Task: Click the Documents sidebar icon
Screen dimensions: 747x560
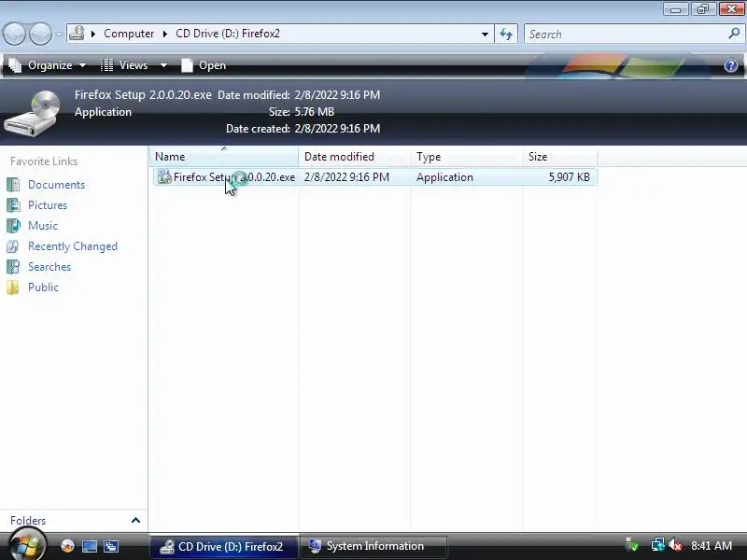Action: point(13,185)
